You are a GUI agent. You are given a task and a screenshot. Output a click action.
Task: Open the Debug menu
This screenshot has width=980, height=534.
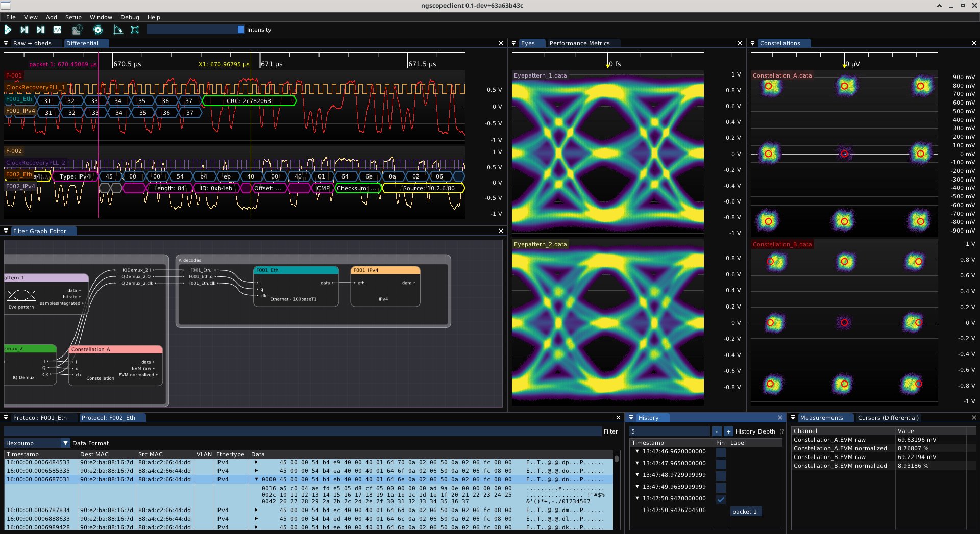(130, 17)
